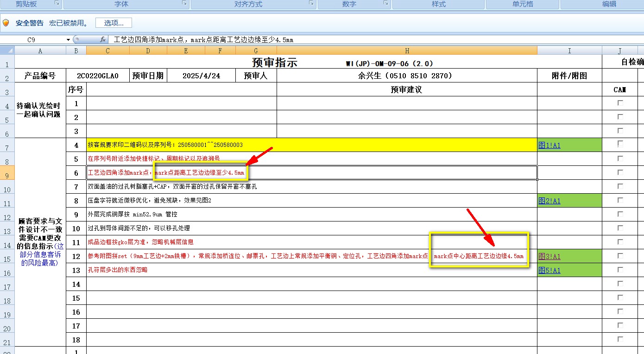The height and width of the screenshot is (354, 644).
Task: Select column A header
Action: (x=40, y=51)
